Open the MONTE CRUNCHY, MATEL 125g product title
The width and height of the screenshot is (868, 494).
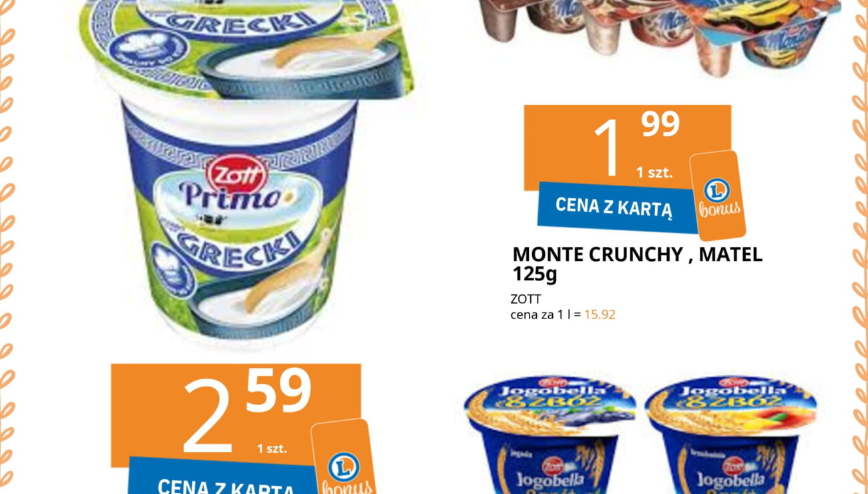click(x=637, y=264)
